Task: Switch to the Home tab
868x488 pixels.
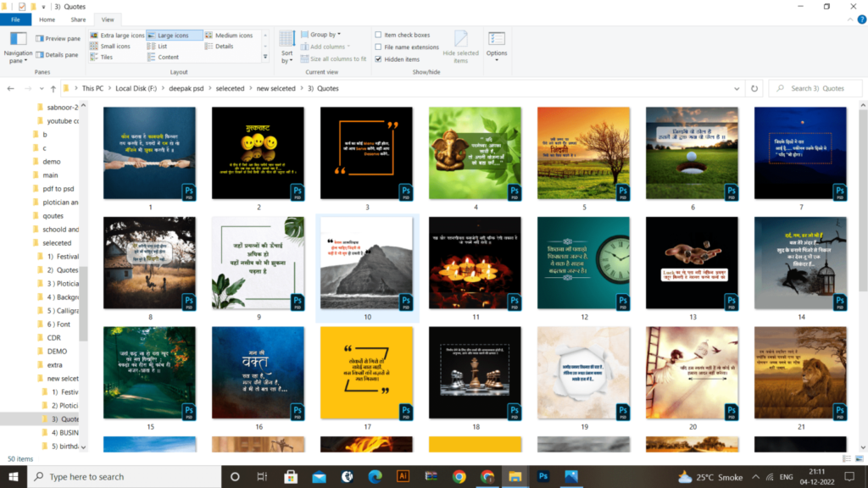Action: click(x=47, y=19)
